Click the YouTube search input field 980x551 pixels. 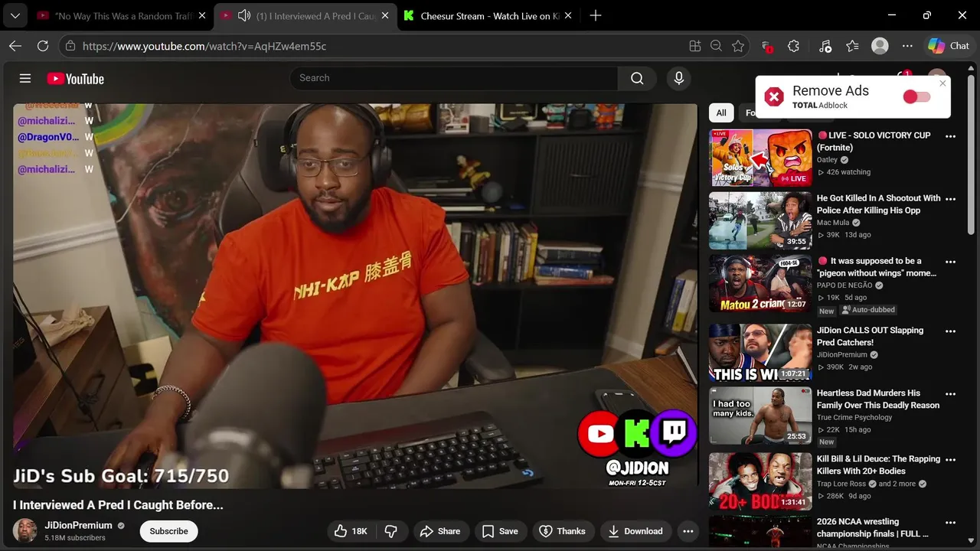pyautogui.click(x=454, y=78)
